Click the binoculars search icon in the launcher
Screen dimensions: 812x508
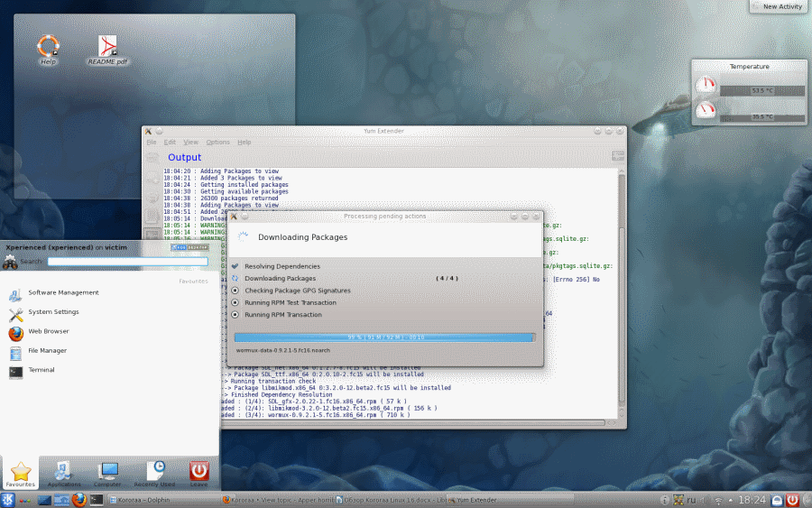click(x=10, y=262)
